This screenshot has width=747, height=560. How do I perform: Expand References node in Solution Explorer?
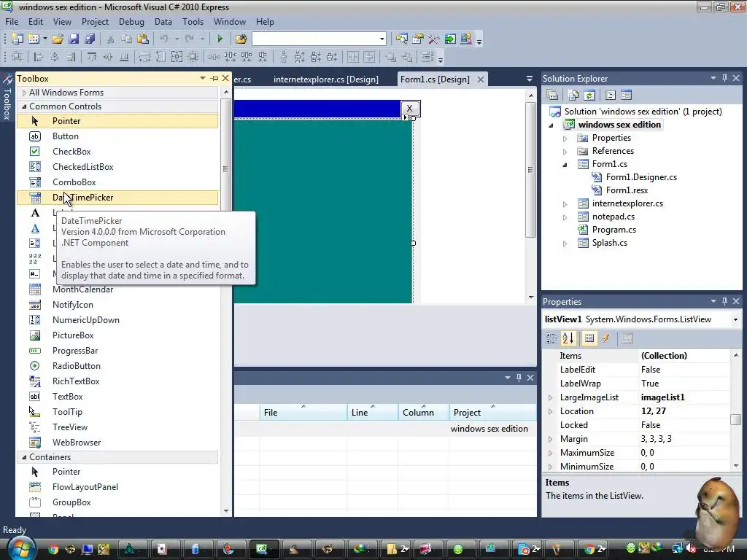pyautogui.click(x=565, y=152)
